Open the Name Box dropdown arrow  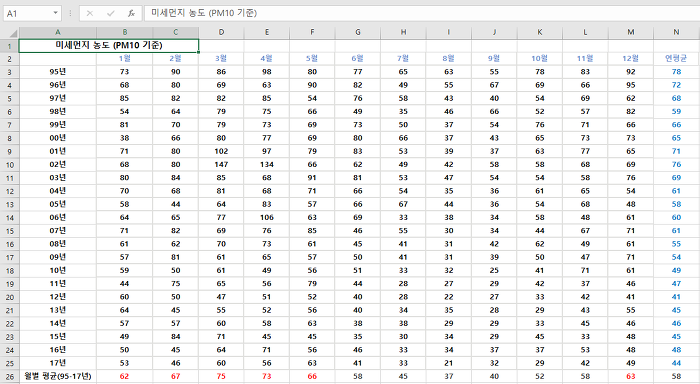[55, 13]
